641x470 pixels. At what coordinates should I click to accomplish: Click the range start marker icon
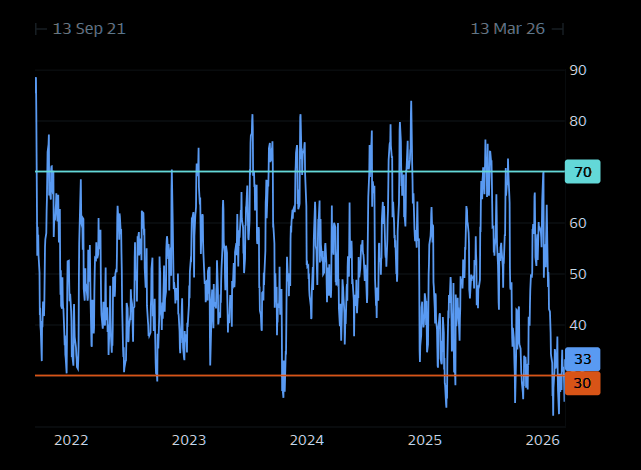coord(41,29)
